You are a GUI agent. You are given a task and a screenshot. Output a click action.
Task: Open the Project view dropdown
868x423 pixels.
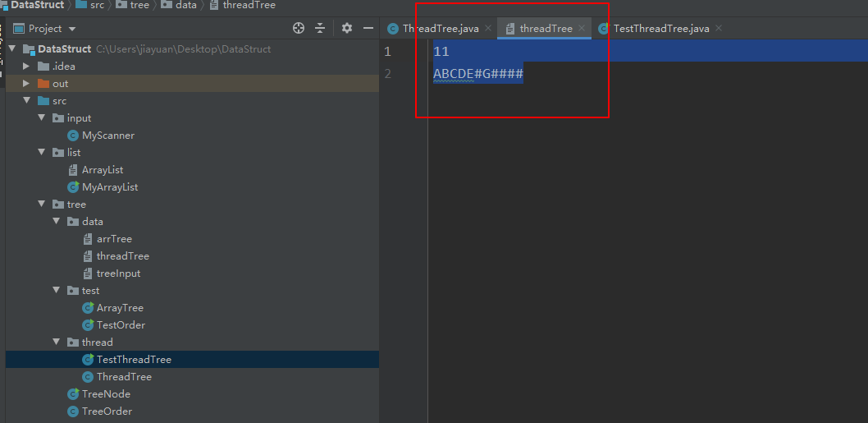point(72,29)
